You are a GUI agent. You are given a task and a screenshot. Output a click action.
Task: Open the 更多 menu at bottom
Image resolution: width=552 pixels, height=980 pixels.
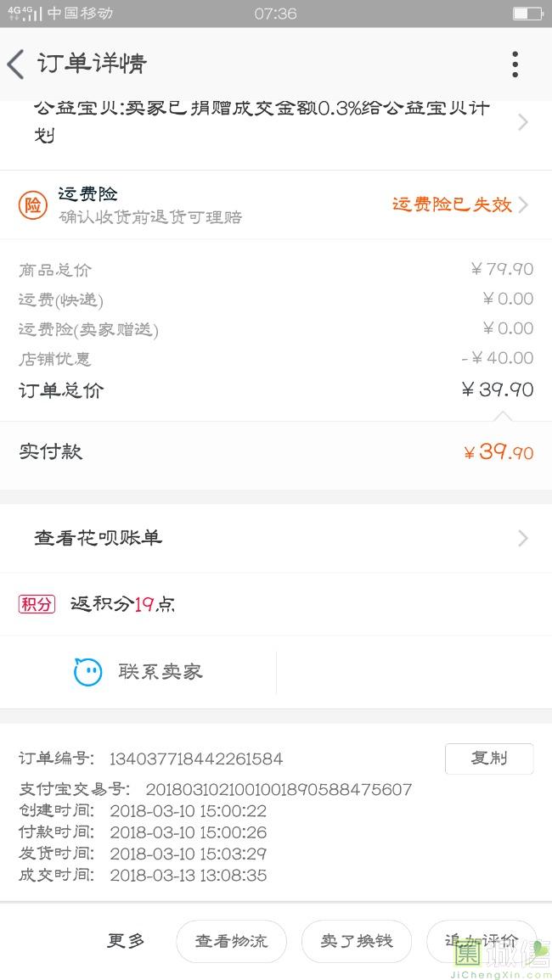pos(126,940)
